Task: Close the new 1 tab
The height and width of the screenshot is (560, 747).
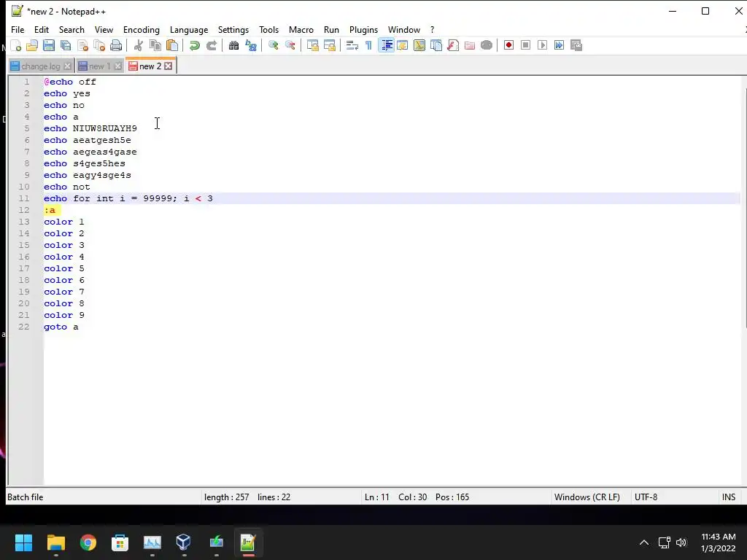Action: [117, 66]
